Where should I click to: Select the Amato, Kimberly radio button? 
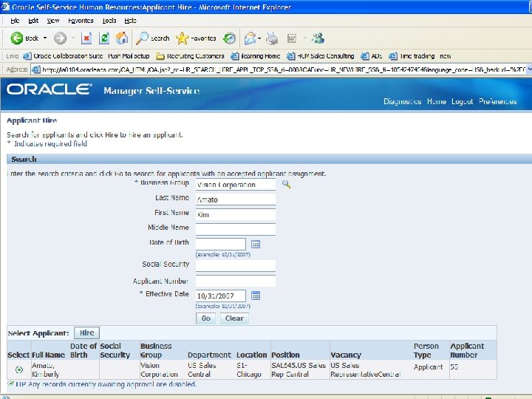point(19,370)
